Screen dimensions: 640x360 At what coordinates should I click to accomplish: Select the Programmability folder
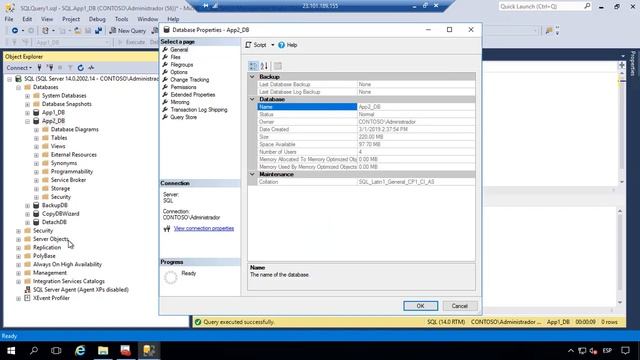click(x=72, y=171)
